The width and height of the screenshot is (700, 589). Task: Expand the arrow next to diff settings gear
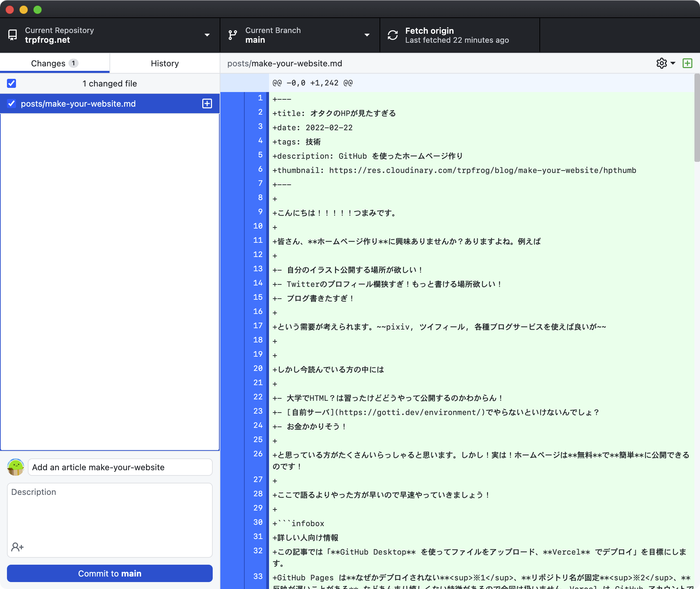click(x=673, y=63)
